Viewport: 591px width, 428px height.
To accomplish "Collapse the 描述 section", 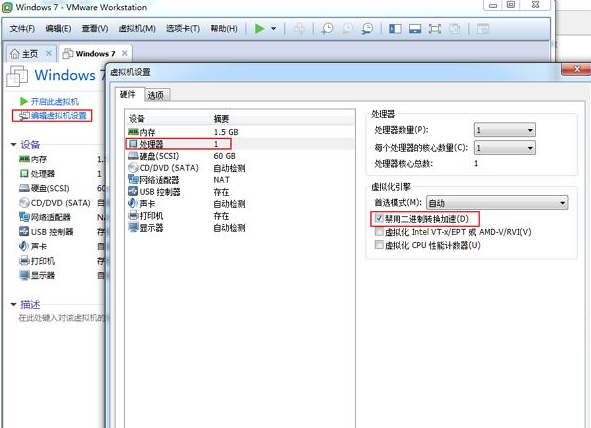I will click(x=14, y=304).
